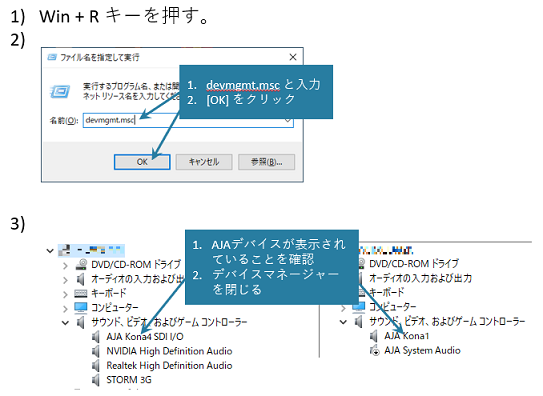Select the Realtek High Definition Audio icon
The height and width of the screenshot is (396, 543).
pos(96,366)
